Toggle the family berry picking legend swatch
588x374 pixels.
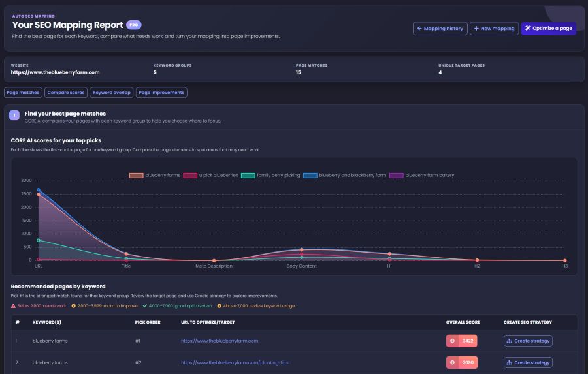click(248, 176)
